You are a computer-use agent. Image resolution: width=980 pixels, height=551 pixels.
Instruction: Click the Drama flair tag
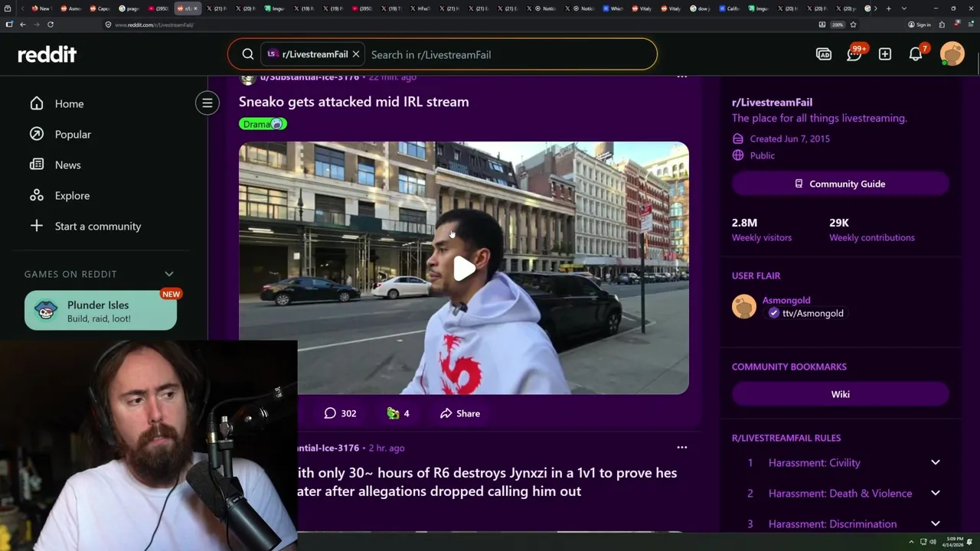coord(263,124)
